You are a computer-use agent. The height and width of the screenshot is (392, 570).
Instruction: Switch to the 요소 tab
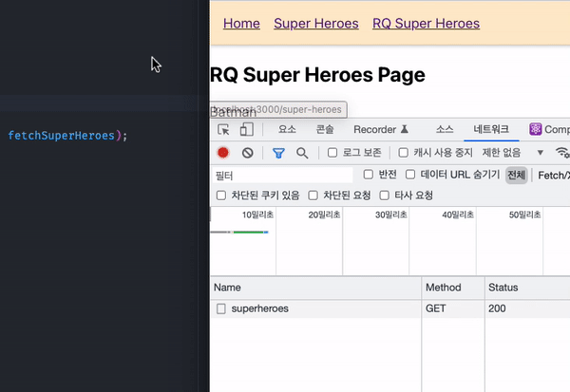tap(287, 129)
